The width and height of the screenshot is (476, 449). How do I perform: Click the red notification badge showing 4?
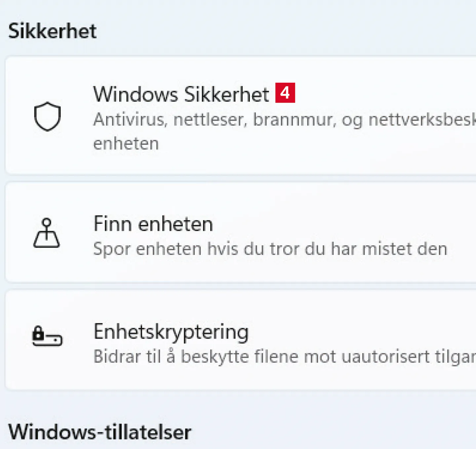[x=285, y=93]
